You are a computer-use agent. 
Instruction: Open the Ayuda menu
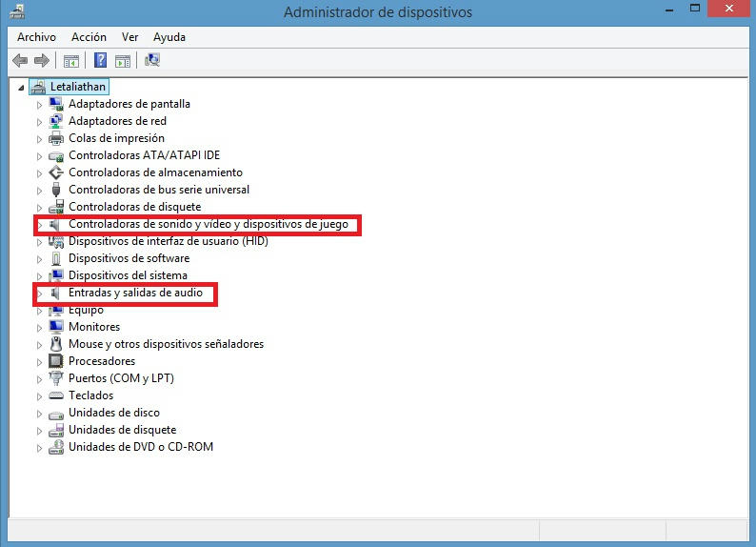point(169,37)
